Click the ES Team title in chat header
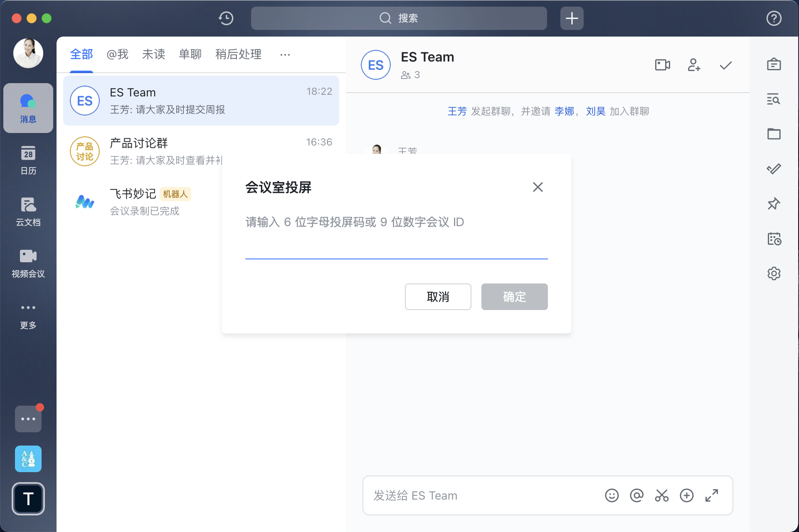This screenshot has height=532, width=799. point(427,57)
